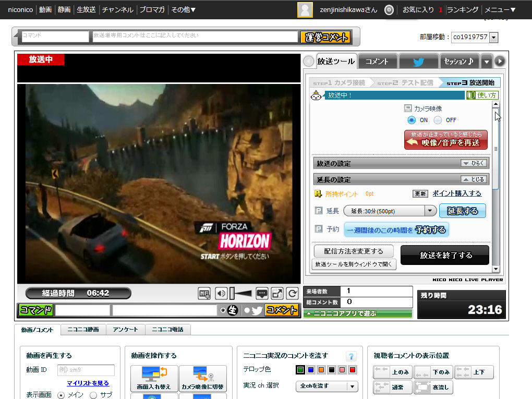
Task: Pick the orange telop color swatch
Action: pos(321,370)
